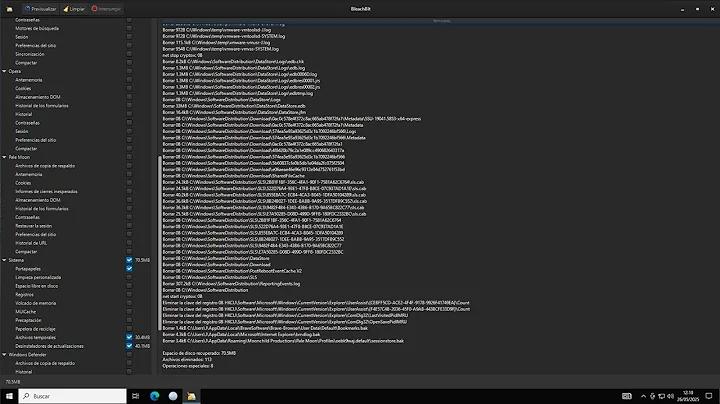
Task: Select Almacenamiento DOM label under Opera
Action: pos(38,97)
